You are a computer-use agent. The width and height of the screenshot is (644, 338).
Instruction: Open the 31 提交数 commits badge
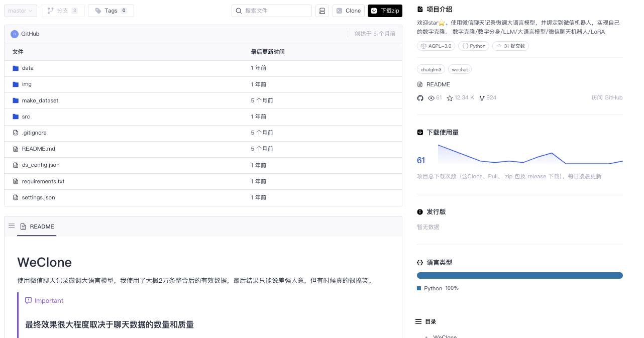click(510, 46)
